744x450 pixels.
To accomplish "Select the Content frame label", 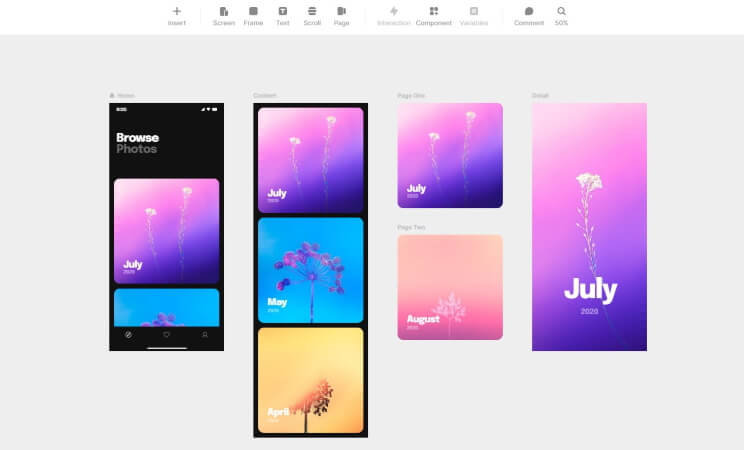I will 265,95.
